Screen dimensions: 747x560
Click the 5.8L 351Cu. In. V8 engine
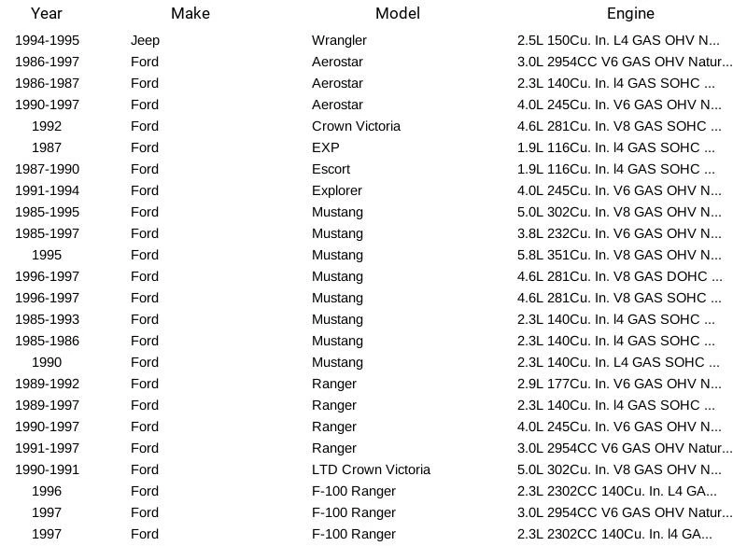click(619, 255)
